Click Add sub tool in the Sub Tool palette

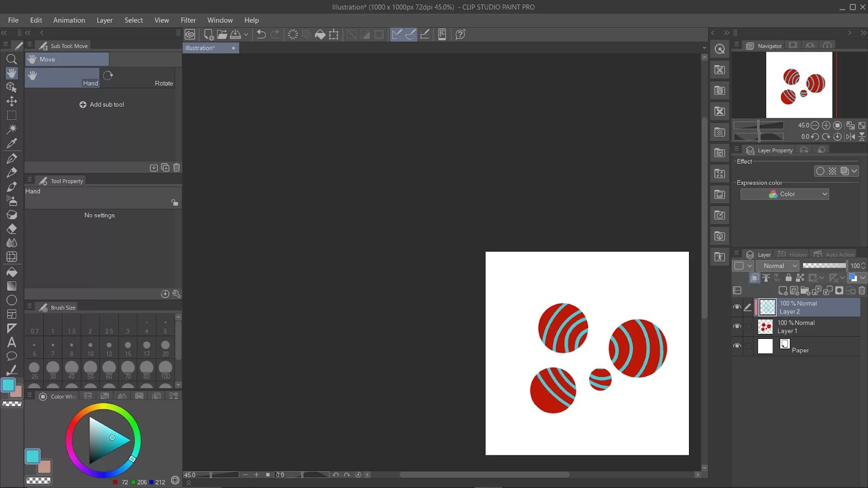click(102, 104)
